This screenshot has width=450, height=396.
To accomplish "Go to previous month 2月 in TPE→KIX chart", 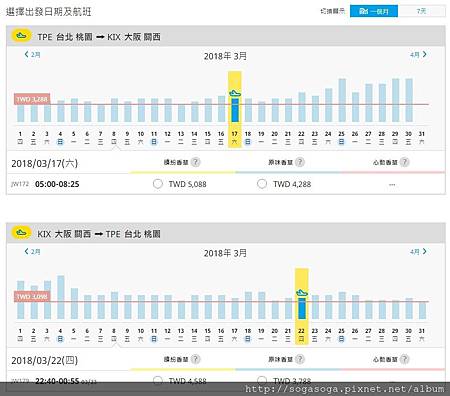I will pyautogui.click(x=32, y=54).
